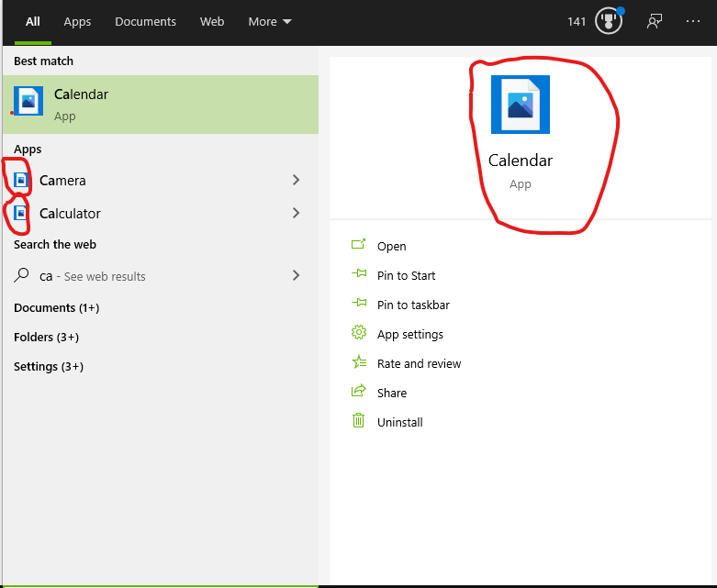Click the large Calendar preview icon

click(521, 105)
